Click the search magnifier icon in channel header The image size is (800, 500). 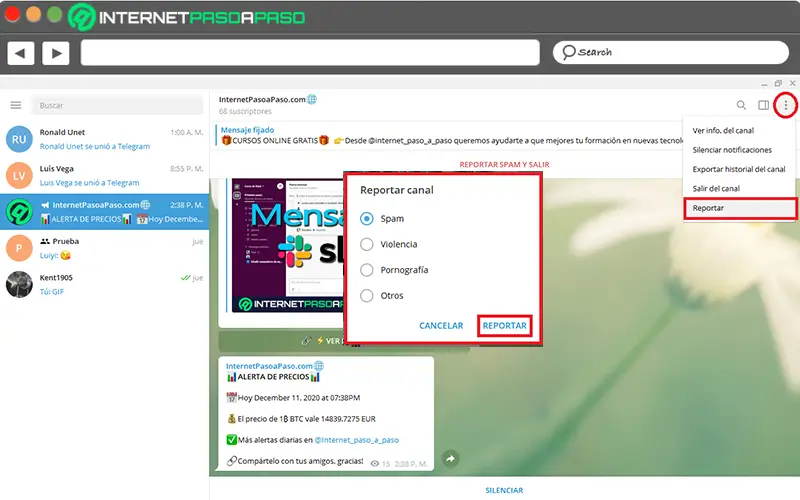pyautogui.click(x=741, y=105)
